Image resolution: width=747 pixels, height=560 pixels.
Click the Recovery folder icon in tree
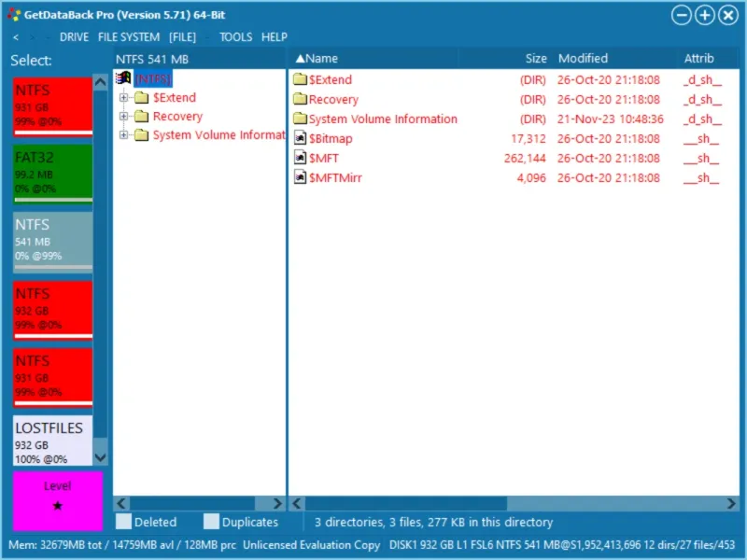coord(142,116)
